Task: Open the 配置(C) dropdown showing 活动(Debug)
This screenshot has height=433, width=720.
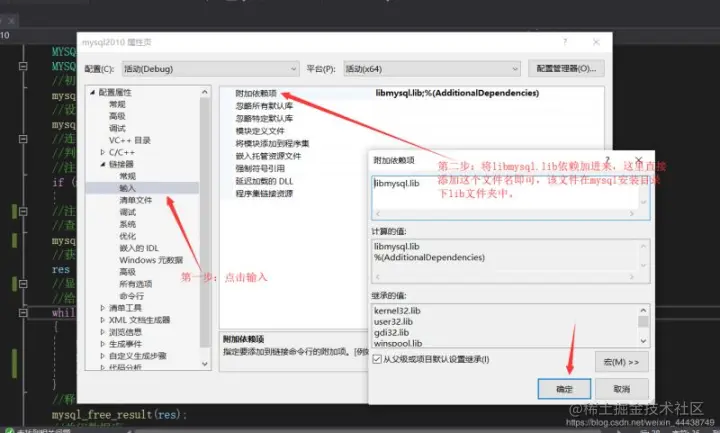Action: [x=210, y=69]
